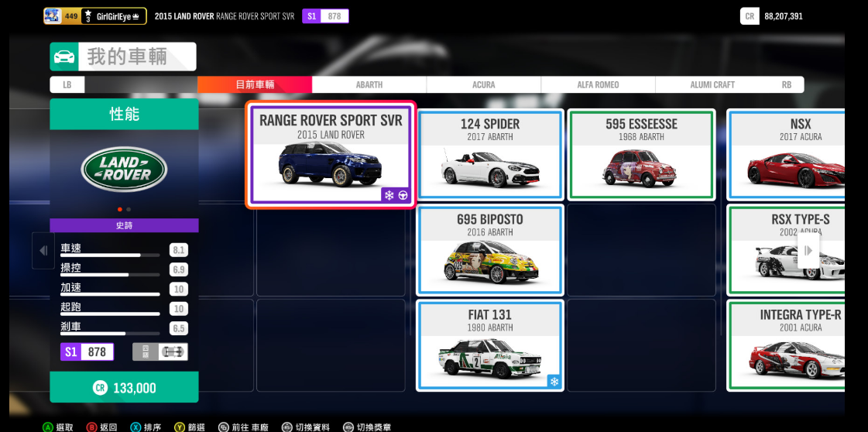Viewport: 868px width, 432px height.
Task: Click the blue X button icon for 排序
Action: tap(136, 427)
